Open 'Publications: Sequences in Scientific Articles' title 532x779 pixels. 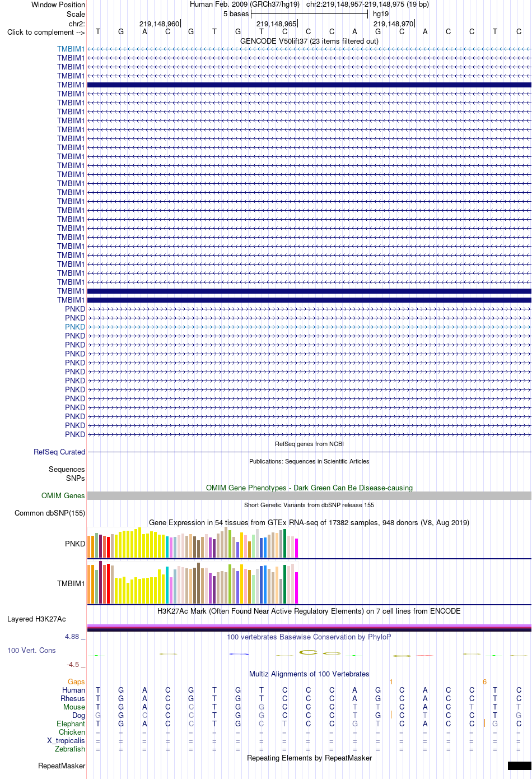pos(309,461)
